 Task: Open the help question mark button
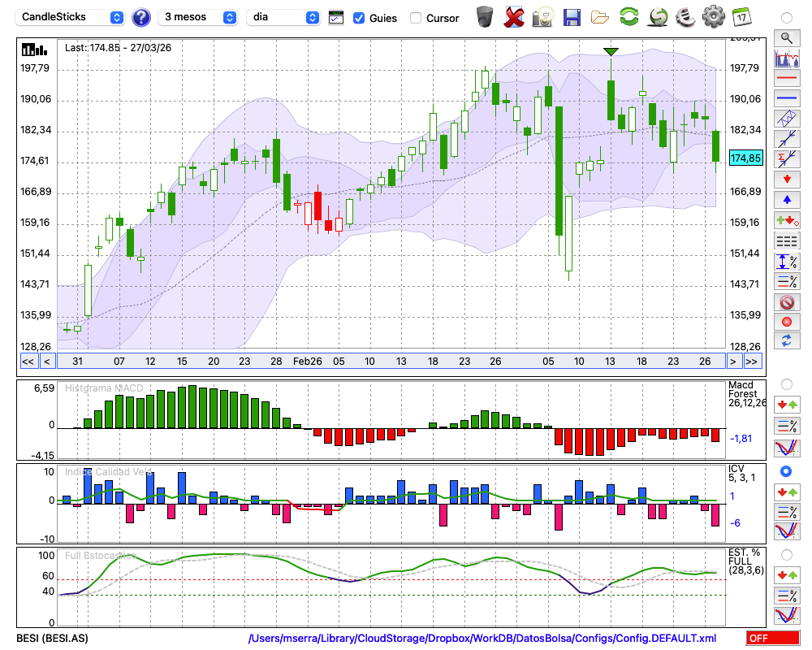140,18
